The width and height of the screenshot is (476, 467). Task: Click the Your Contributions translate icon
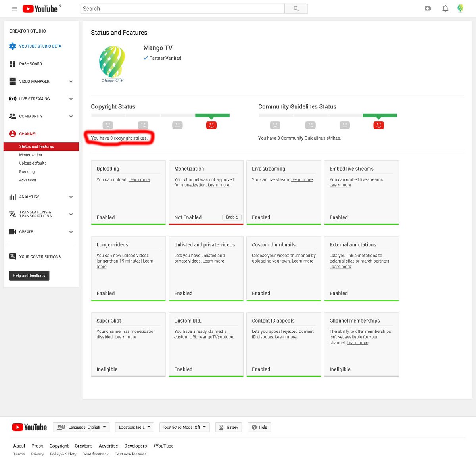tap(13, 256)
